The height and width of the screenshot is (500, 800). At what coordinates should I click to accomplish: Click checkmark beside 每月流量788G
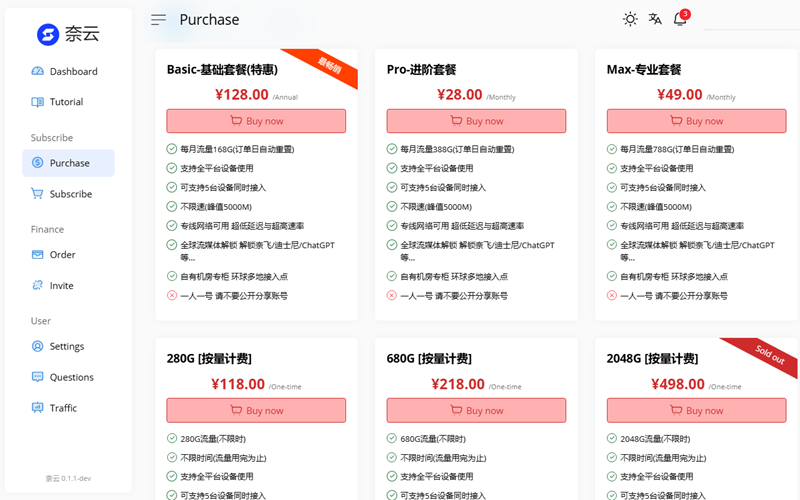pyautogui.click(x=611, y=149)
